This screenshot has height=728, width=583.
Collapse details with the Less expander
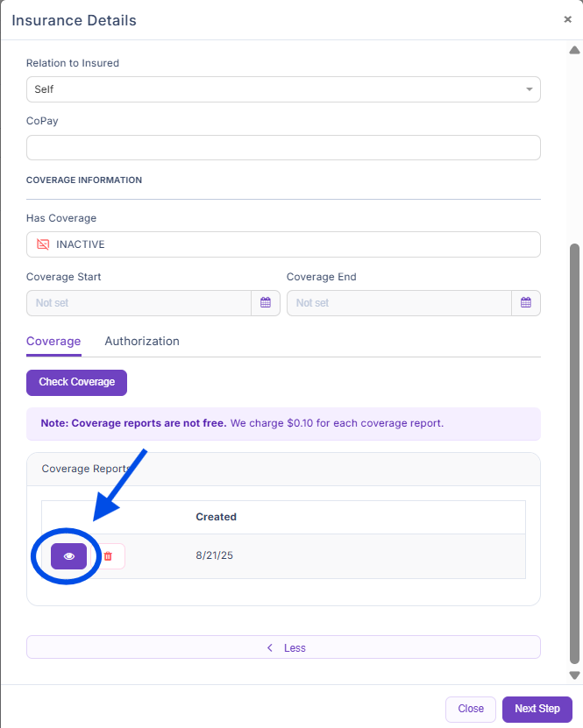283,647
